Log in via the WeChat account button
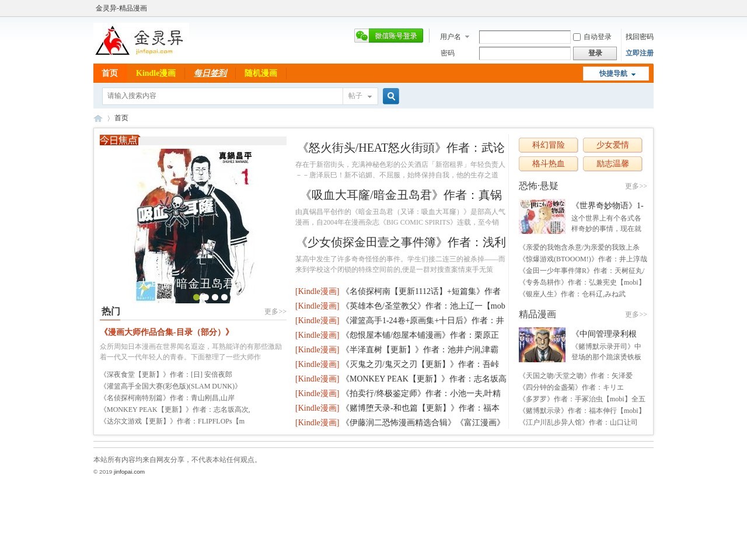Viewport: 747px width, 560px height. tap(389, 36)
